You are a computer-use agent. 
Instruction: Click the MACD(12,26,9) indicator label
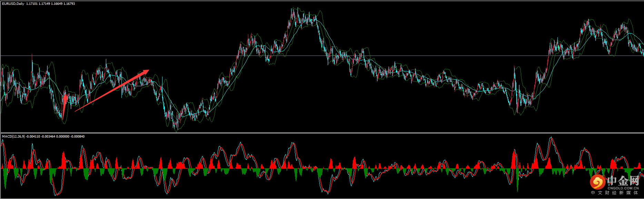[x=13, y=137]
